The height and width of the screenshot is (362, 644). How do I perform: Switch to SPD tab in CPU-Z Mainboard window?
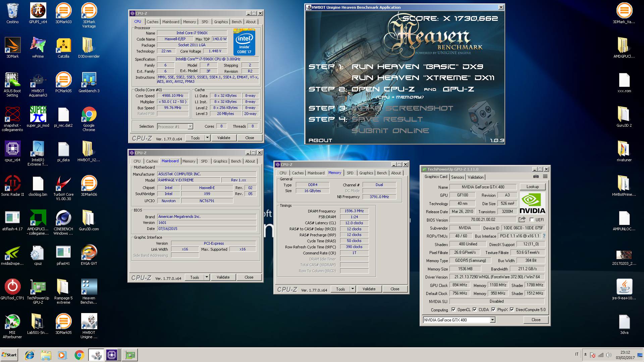pos(204,161)
